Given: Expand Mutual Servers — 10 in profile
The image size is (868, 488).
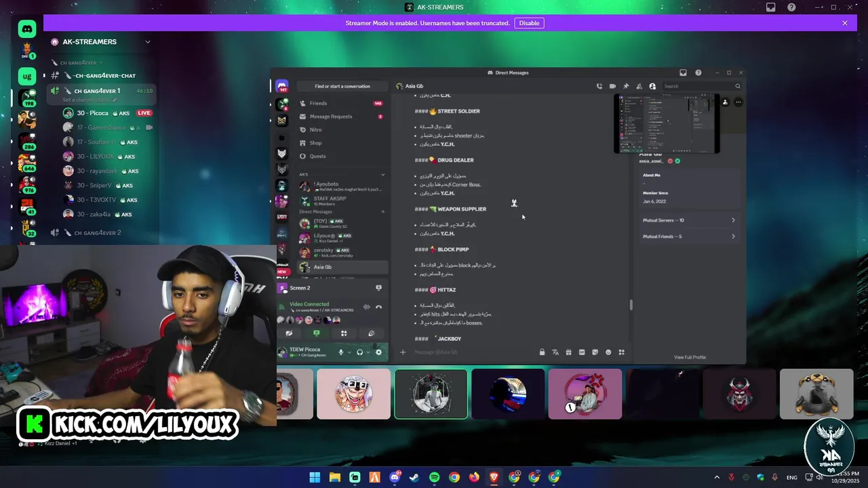Looking at the screenshot, I should 689,220.
